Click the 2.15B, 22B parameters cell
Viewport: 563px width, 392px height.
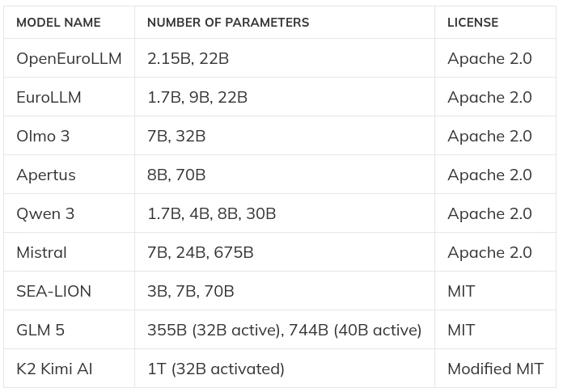(188, 58)
